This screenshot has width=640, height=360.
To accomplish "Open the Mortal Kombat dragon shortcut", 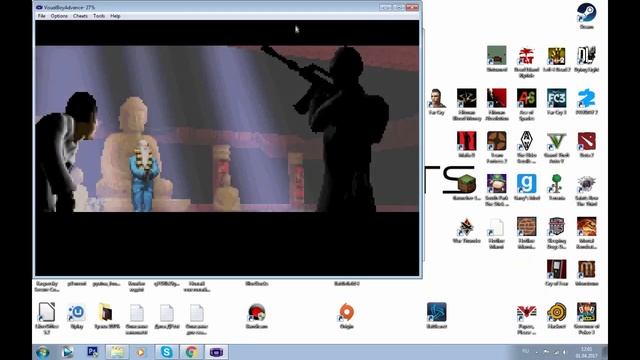I will pyautogui.click(x=587, y=233).
